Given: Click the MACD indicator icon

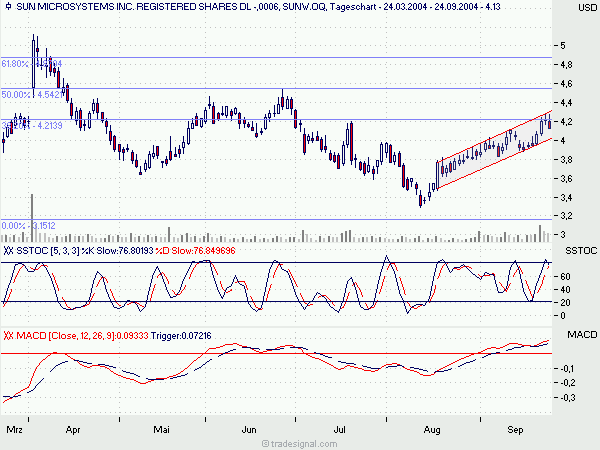Looking at the screenshot, I should (8, 336).
